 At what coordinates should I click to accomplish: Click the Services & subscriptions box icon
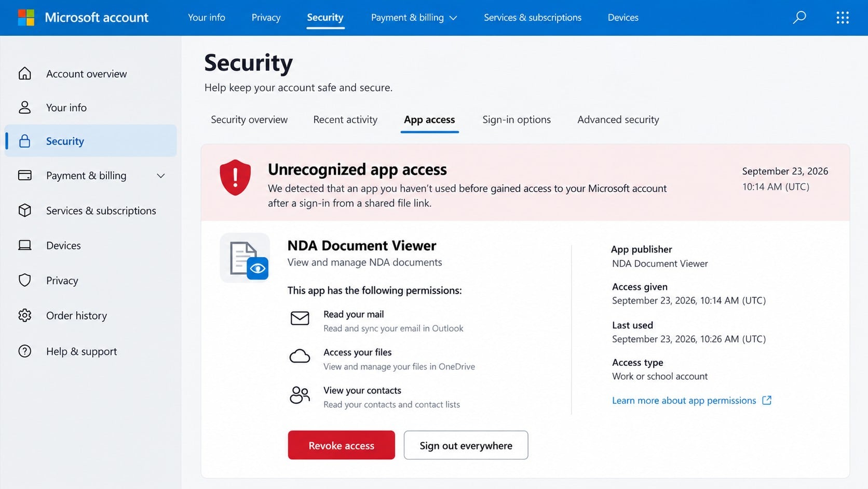tap(25, 210)
